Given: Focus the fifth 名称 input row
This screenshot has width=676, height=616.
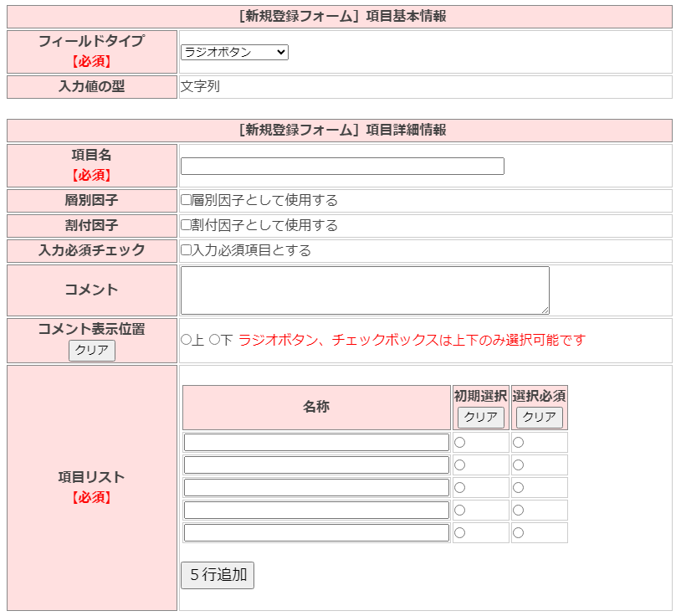Looking at the screenshot, I should [x=316, y=533].
